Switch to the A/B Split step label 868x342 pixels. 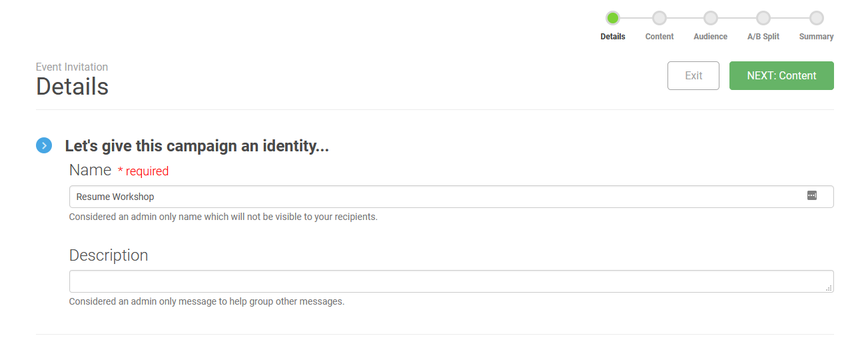click(x=763, y=37)
